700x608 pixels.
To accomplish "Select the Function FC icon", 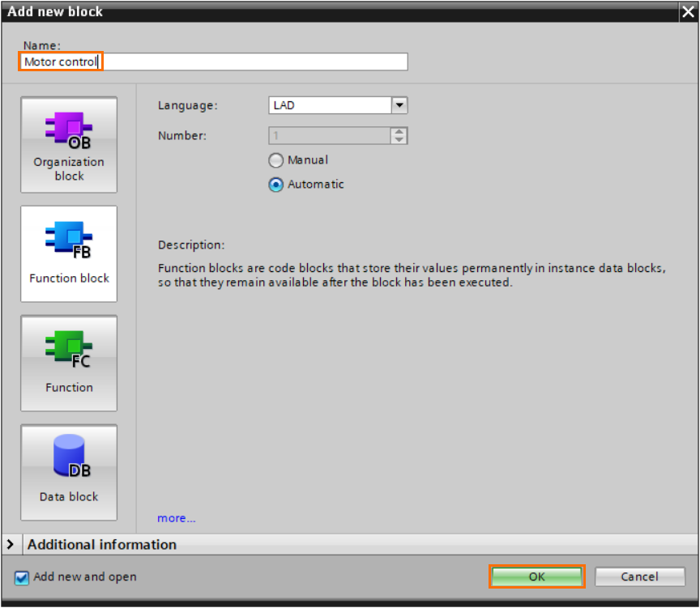I will (x=69, y=363).
